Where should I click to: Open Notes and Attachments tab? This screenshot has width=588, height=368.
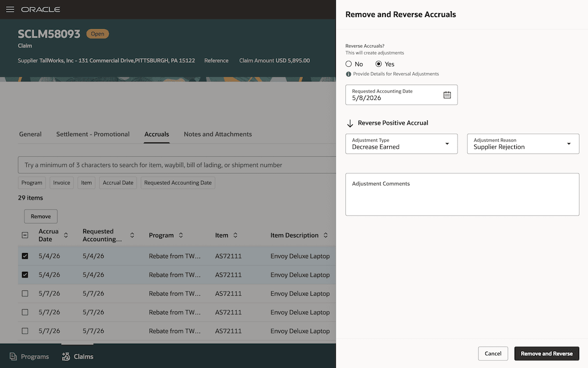[218, 134]
